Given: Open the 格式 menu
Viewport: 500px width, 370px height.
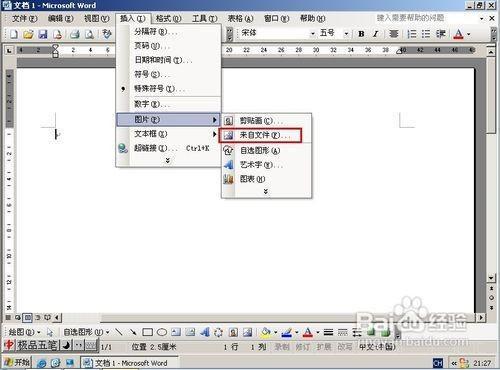Looking at the screenshot, I should tap(168, 19).
